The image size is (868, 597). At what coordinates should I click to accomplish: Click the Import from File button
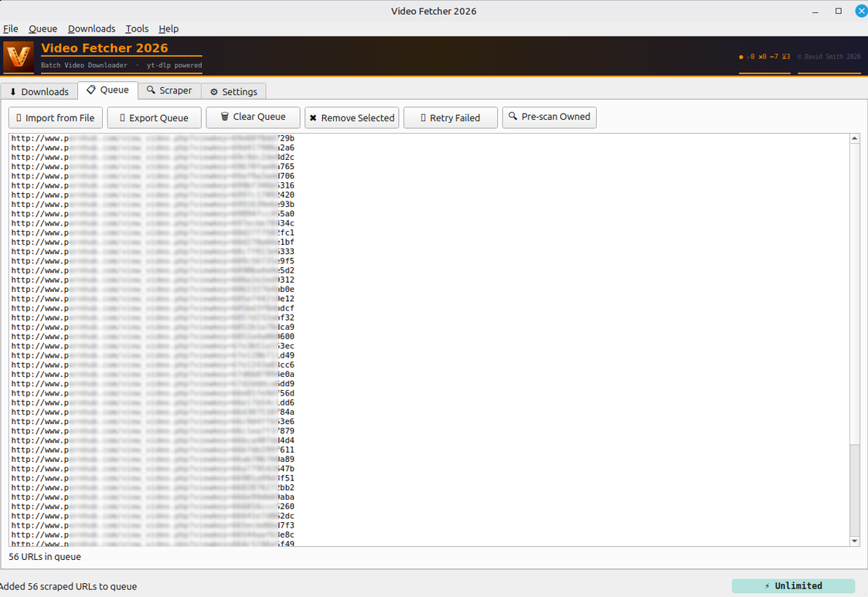tap(56, 118)
